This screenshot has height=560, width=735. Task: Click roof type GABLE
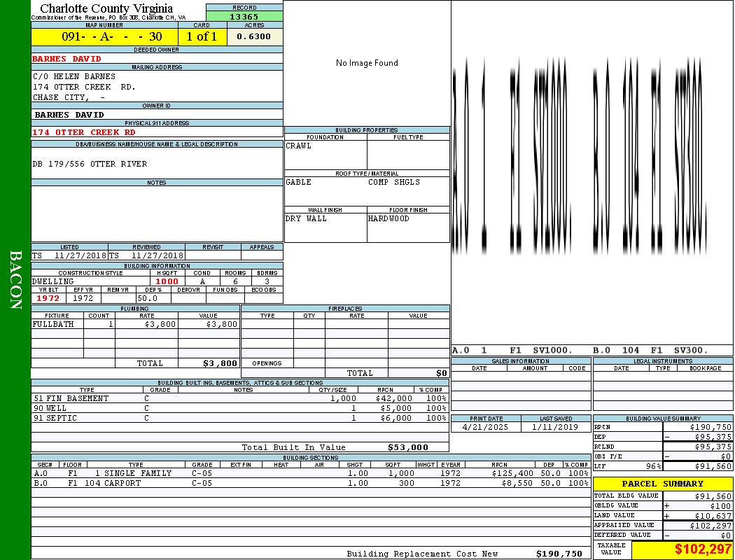click(298, 182)
